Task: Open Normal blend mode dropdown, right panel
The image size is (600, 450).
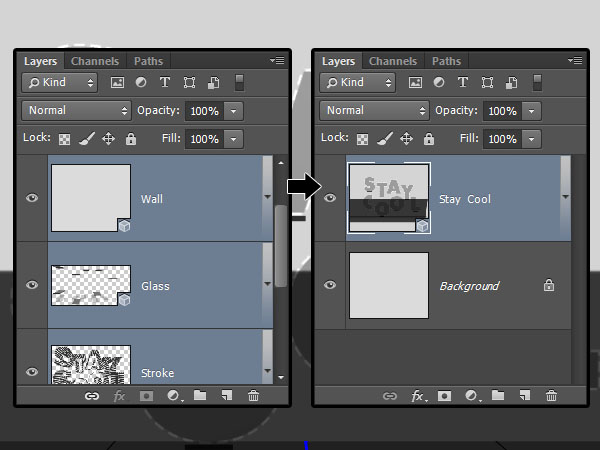Action: pos(375,111)
